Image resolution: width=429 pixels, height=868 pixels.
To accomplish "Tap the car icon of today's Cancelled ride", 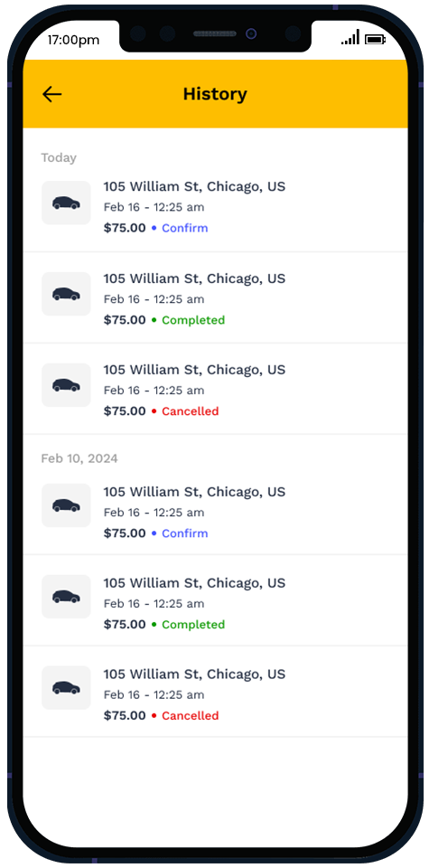I will click(x=66, y=385).
